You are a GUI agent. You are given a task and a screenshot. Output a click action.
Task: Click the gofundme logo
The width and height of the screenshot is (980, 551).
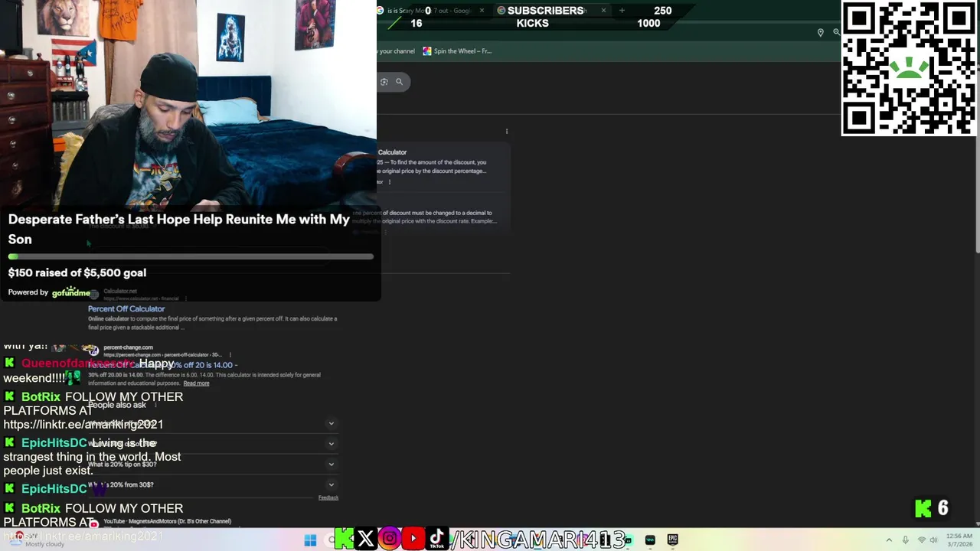71,292
